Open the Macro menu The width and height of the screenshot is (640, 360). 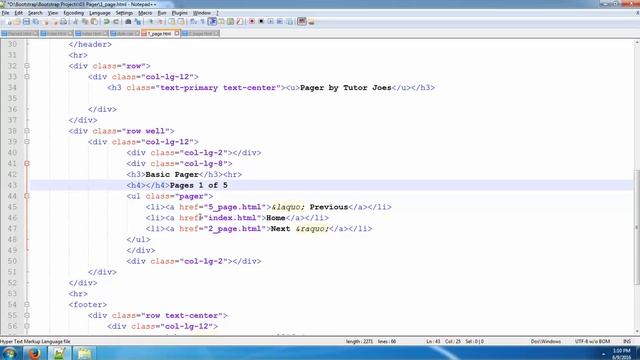click(145, 13)
